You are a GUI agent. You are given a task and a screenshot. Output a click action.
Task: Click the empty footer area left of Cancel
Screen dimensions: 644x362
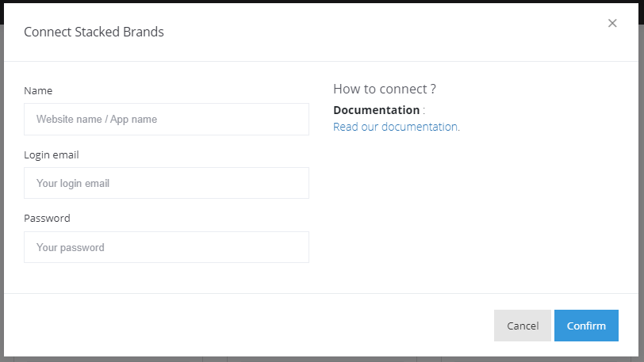tap(238, 326)
